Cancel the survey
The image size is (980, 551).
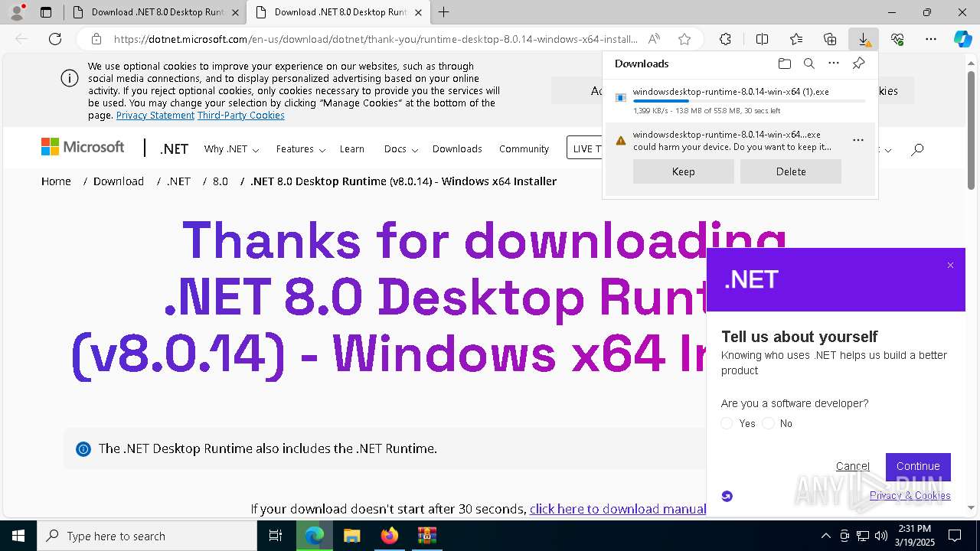pos(852,466)
